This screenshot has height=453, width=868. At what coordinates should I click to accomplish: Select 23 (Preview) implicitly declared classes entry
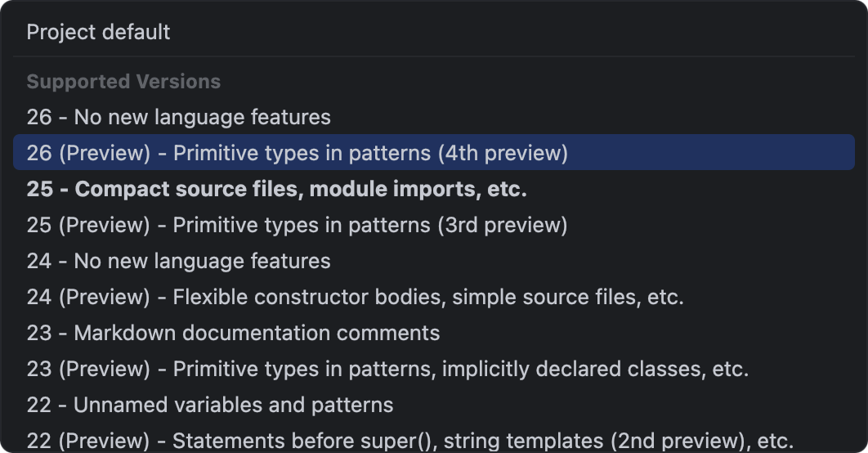(x=387, y=369)
